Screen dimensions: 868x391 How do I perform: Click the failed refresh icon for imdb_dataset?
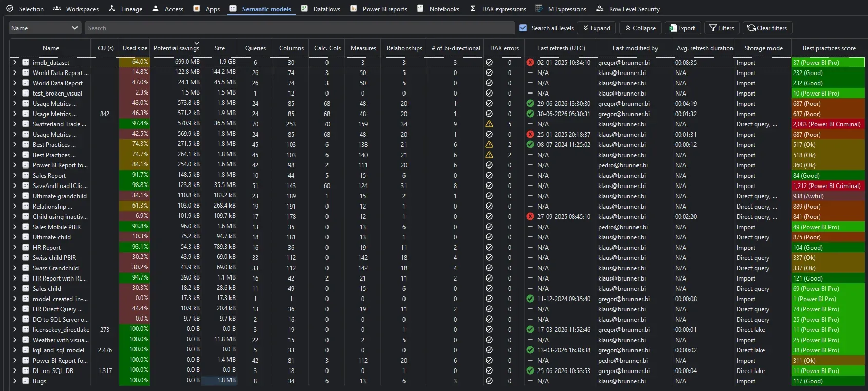coord(530,62)
